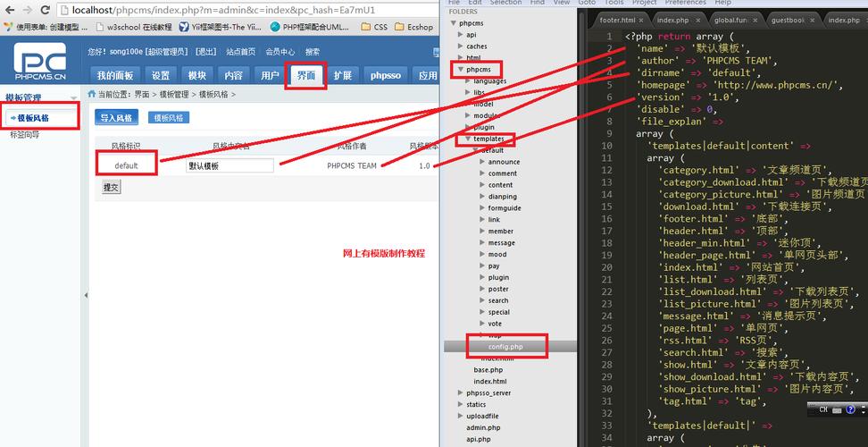The height and width of the screenshot is (447, 868).
Task: Open 标签向导 in left sidebar
Action: pyautogui.click(x=25, y=135)
